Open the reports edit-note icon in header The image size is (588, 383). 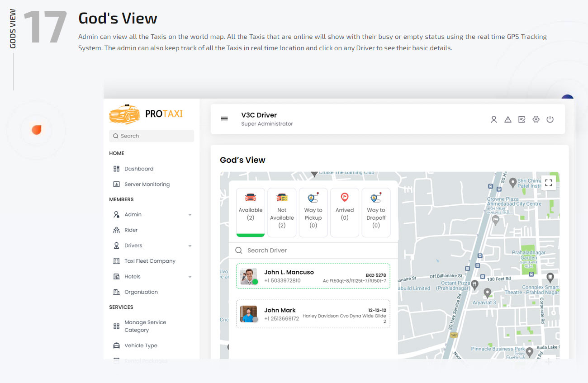522,119
